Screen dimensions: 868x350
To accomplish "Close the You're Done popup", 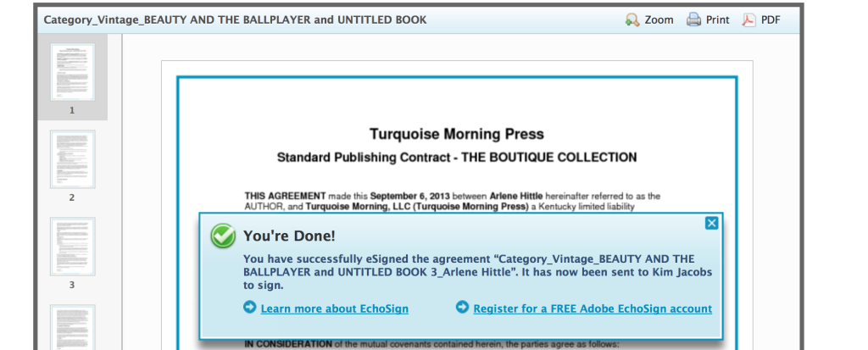I will [712, 223].
